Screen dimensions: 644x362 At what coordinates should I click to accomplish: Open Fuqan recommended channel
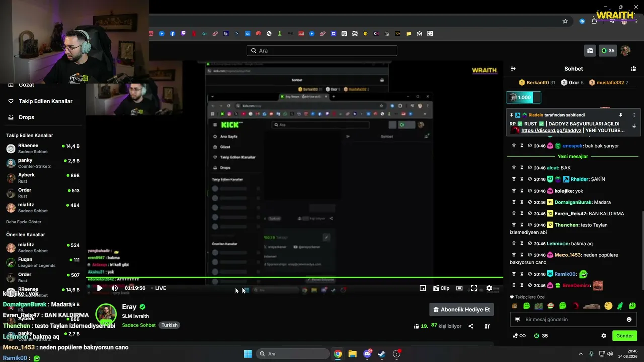(43, 262)
